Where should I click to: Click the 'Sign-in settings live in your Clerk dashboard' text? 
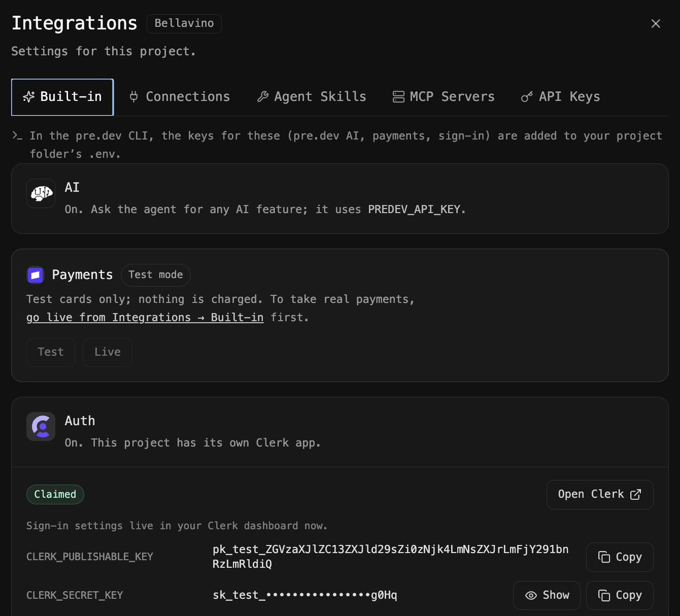177,526
